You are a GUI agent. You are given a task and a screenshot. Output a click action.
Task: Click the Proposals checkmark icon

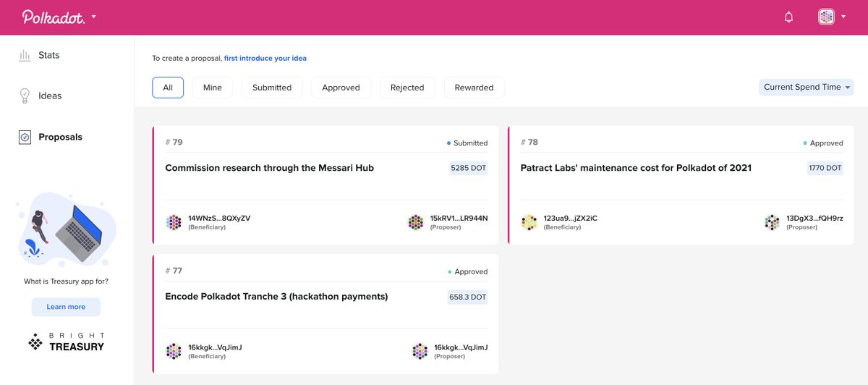(x=25, y=137)
